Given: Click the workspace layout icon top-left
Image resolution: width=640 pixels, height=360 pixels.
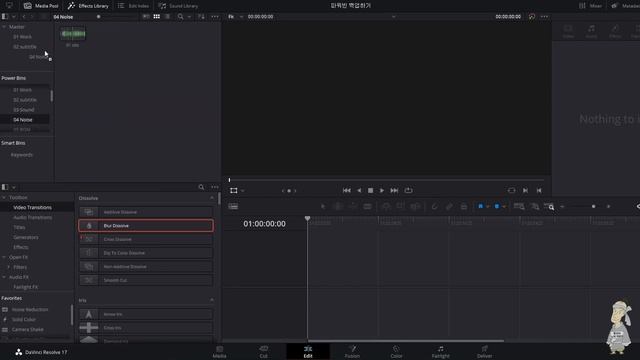Looking at the screenshot, I should (x=9, y=6).
